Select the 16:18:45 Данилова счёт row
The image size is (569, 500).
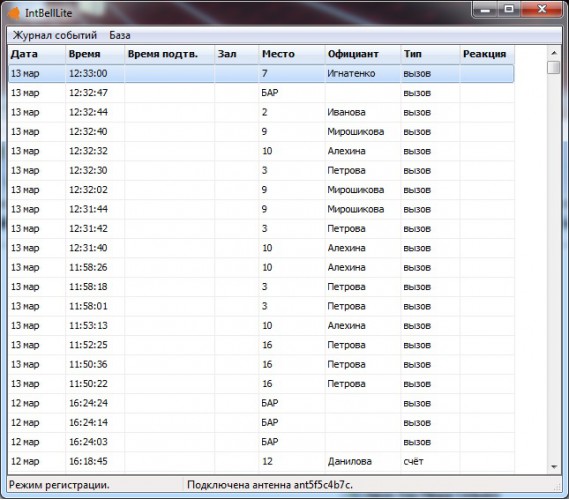click(261, 462)
